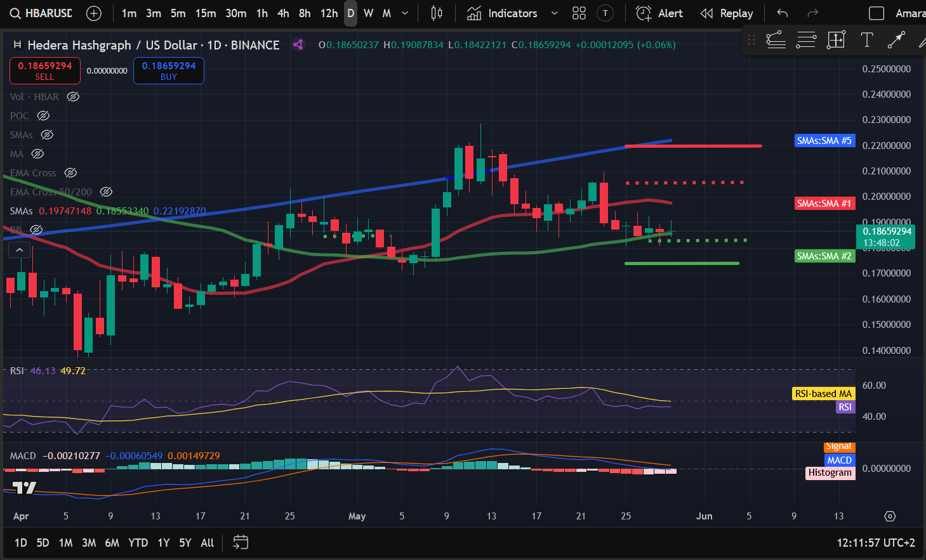
Task: Expand the indicators favorites dropdown arrow
Action: 554,13
